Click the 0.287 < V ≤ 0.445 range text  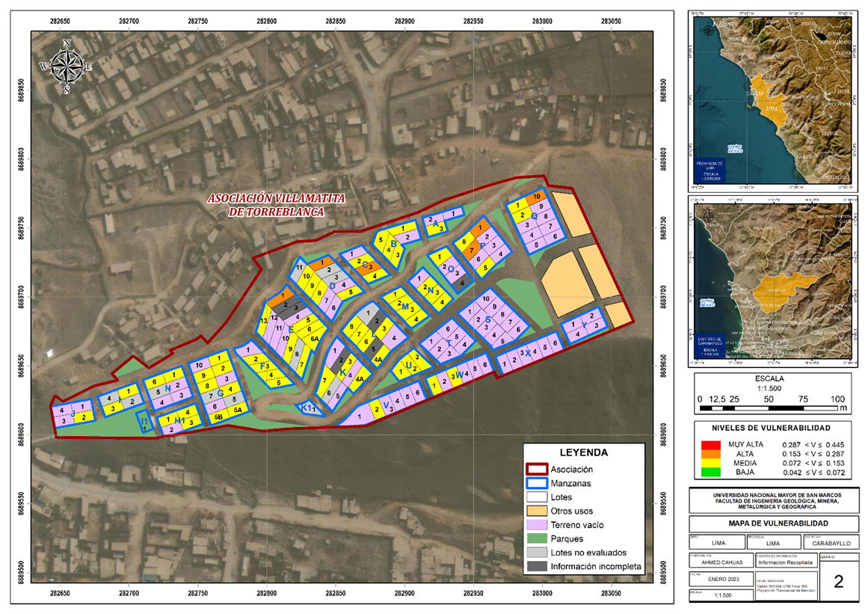pos(813,444)
